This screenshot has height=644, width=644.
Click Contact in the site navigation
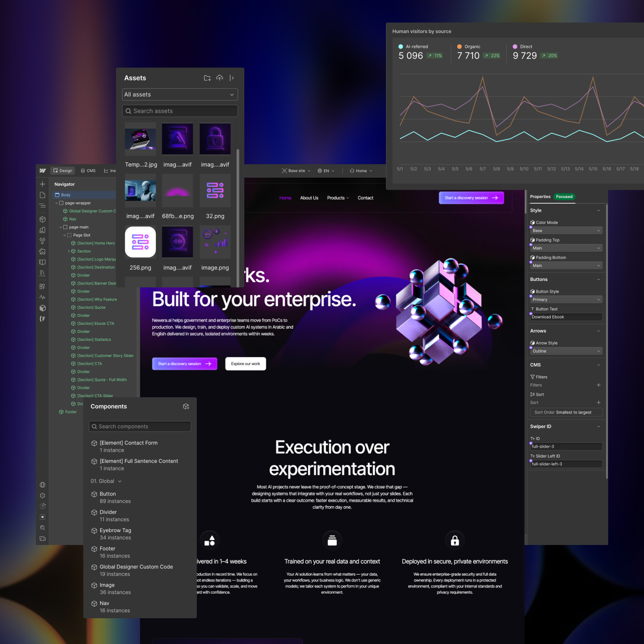[x=365, y=198]
